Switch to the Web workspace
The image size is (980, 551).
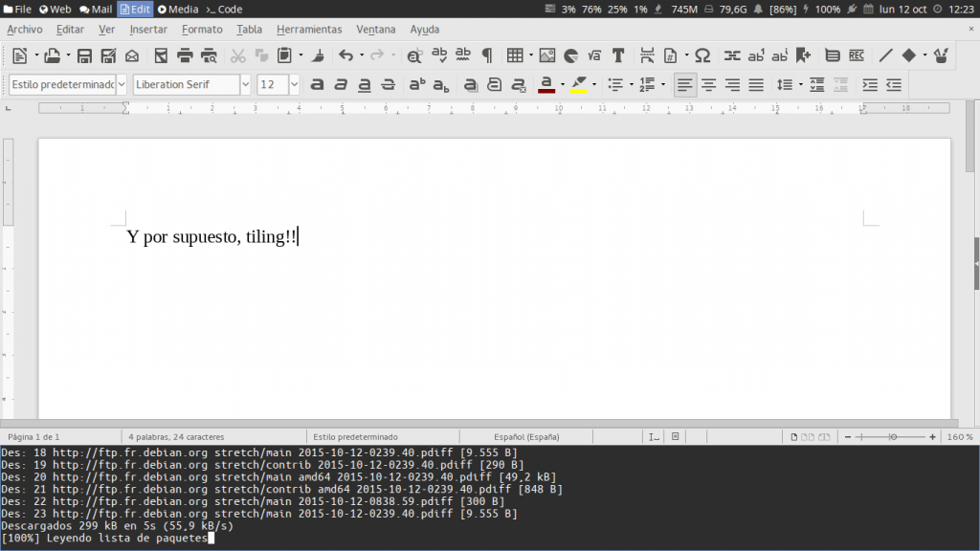[x=56, y=9]
